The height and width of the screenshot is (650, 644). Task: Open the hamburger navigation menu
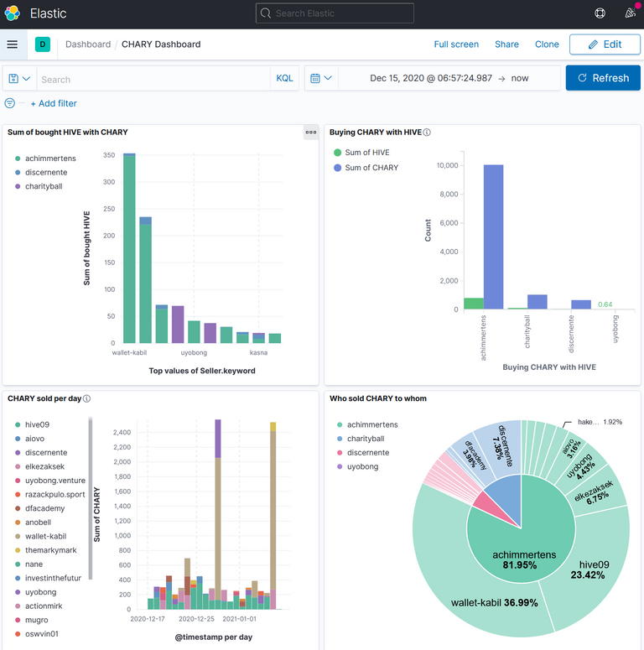pyautogui.click(x=13, y=44)
